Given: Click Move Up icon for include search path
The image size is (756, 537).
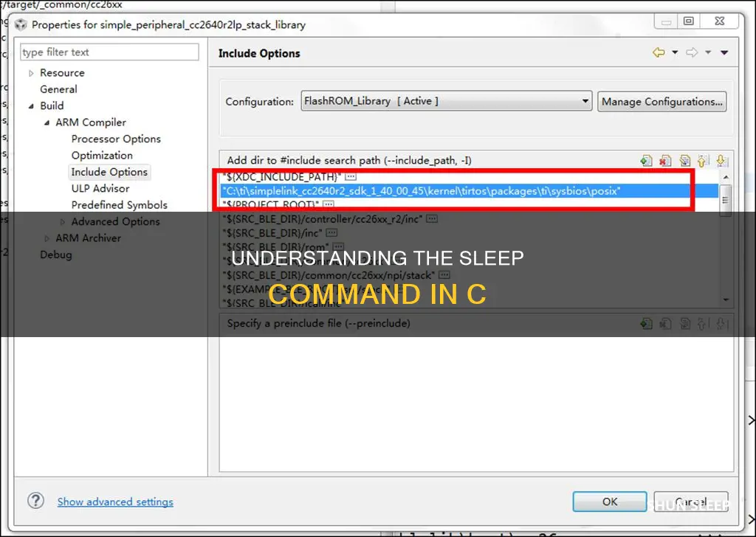Looking at the screenshot, I should coord(703,160).
